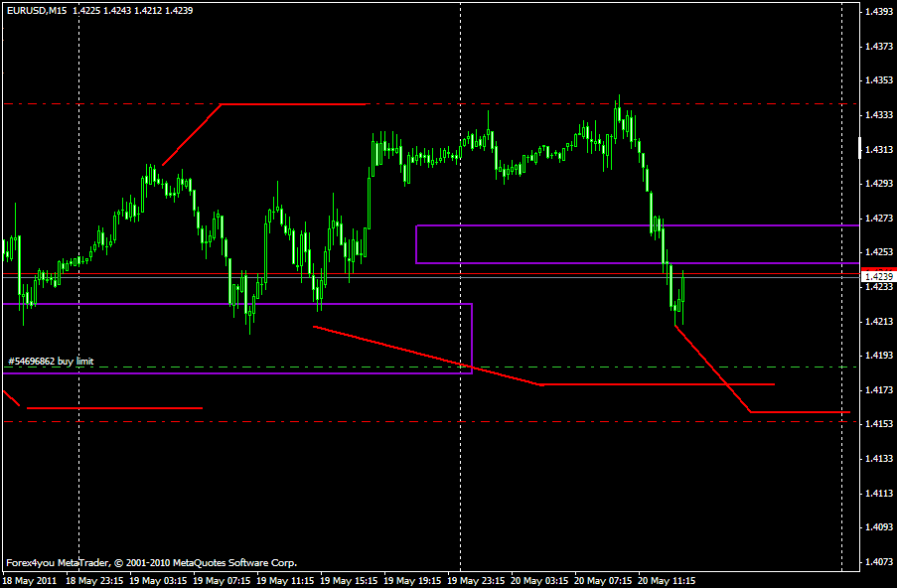Click the price axis label 1.4273
897x588 pixels.
coord(879,218)
